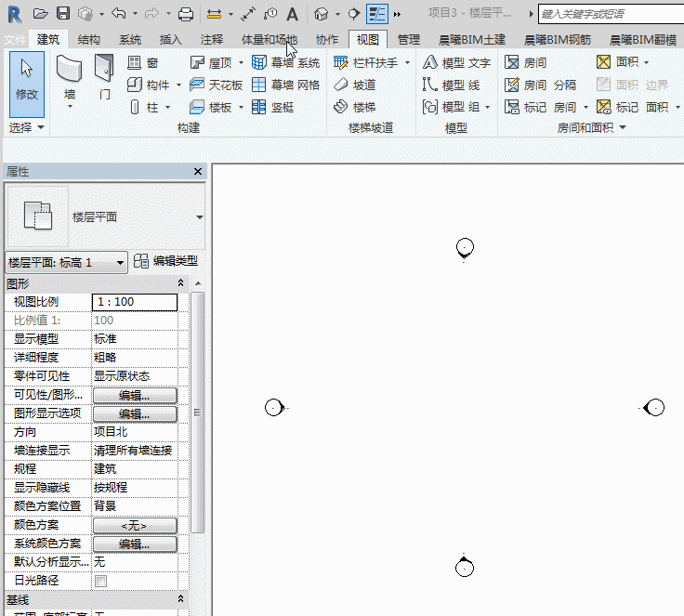The image size is (684, 616).
Task: Click the Open file icon
Action: pyautogui.click(x=40, y=14)
